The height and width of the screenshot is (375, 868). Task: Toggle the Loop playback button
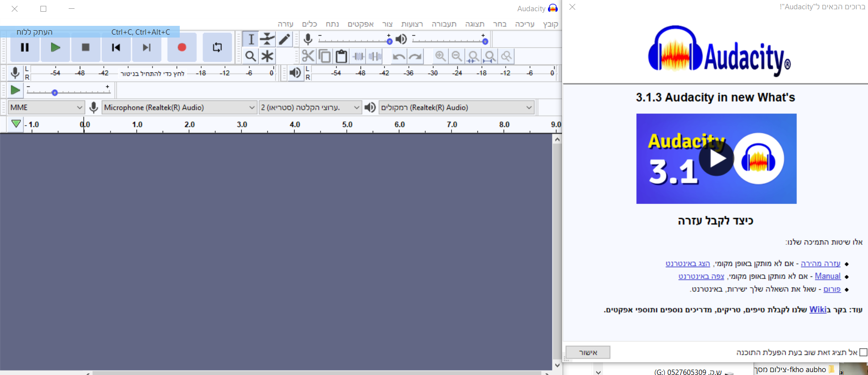[217, 47]
